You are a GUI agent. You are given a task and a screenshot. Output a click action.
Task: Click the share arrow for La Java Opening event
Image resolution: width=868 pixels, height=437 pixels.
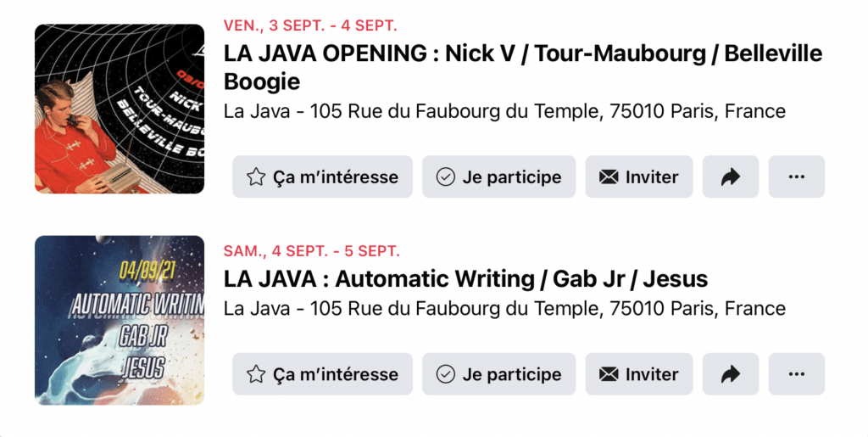[x=730, y=176]
